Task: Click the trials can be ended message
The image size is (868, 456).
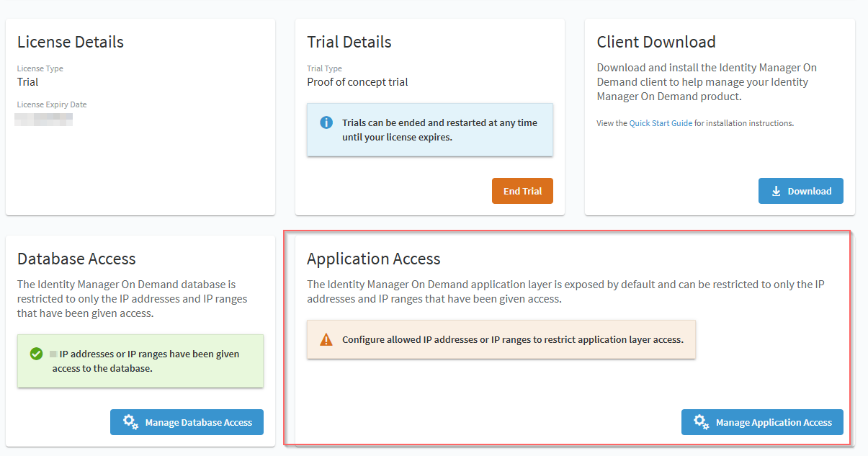Action: (439, 130)
